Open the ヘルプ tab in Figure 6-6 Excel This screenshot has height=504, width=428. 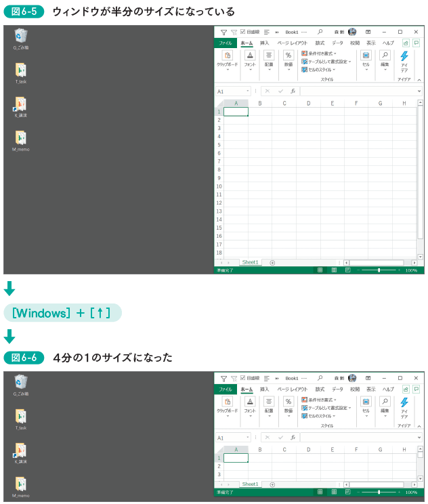point(388,390)
